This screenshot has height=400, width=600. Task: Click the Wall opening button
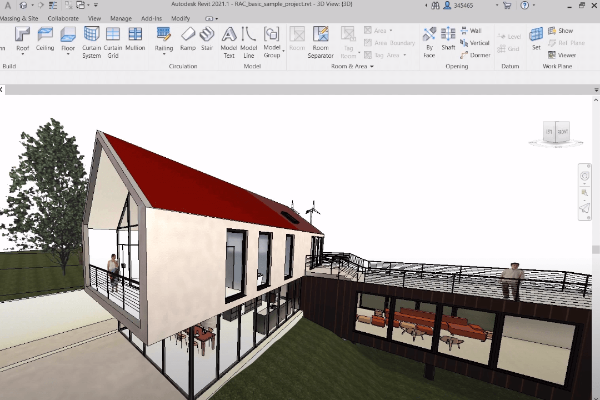click(474, 31)
